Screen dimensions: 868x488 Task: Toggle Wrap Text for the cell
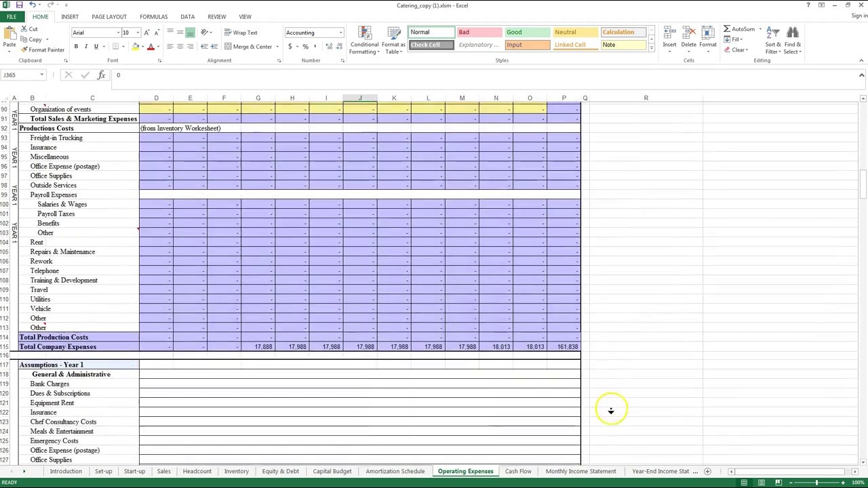click(x=241, y=33)
